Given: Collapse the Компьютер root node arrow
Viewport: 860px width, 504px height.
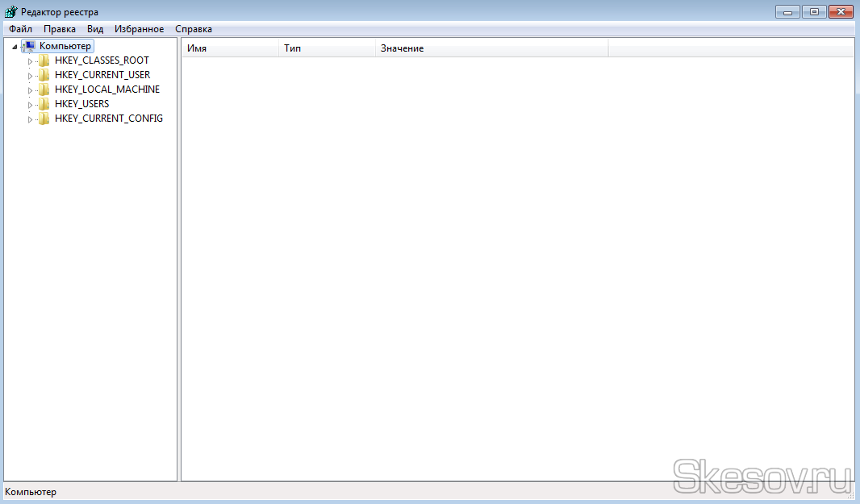Looking at the screenshot, I should pyautogui.click(x=15, y=47).
